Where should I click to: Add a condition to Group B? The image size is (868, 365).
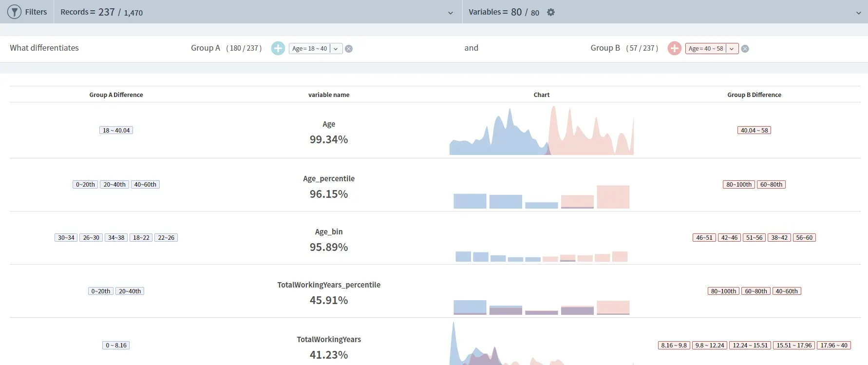click(x=675, y=48)
